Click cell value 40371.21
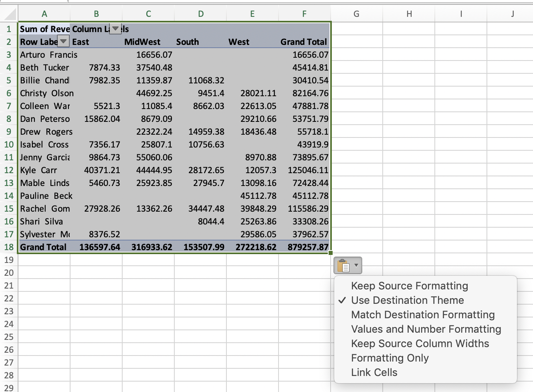533x392 pixels. [96, 170]
